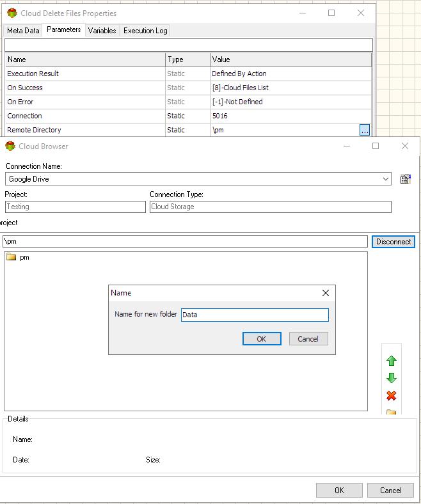421x504 pixels.
Task: Click the On Success row name
Action: 25,88
